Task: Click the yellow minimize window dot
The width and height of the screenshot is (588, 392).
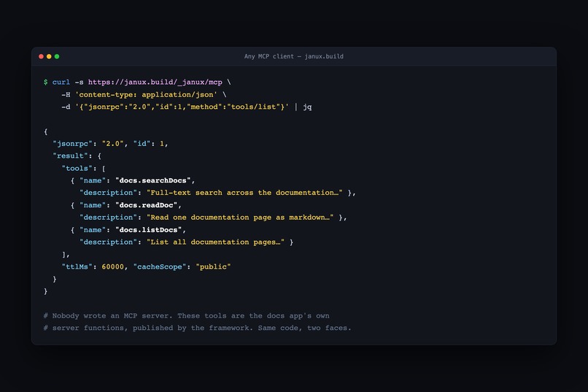Action: pyautogui.click(x=49, y=57)
